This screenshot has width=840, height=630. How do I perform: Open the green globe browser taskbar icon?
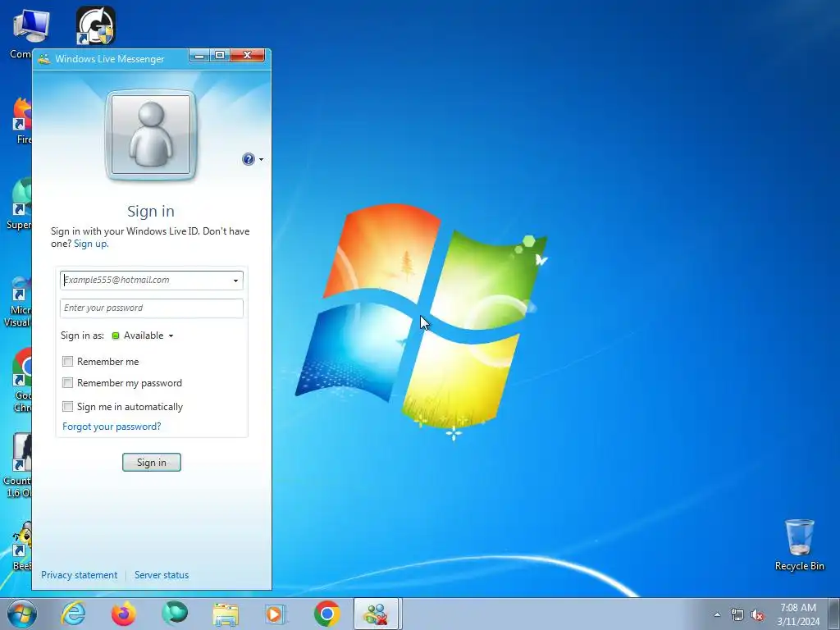click(x=175, y=614)
